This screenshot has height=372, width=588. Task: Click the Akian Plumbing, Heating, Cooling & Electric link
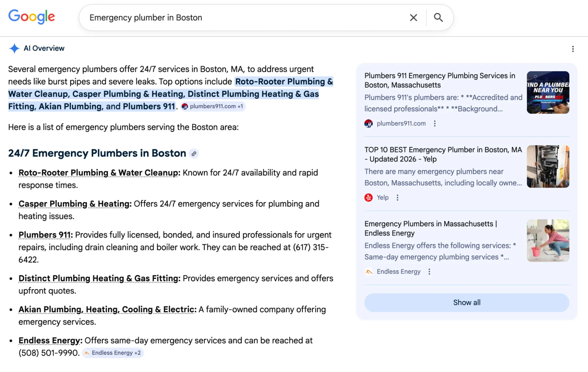[x=107, y=309]
